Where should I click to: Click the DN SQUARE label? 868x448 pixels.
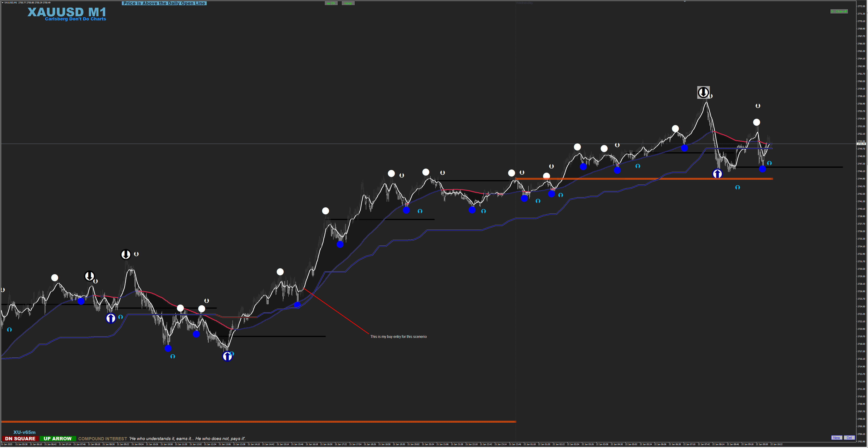tap(20, 438)
